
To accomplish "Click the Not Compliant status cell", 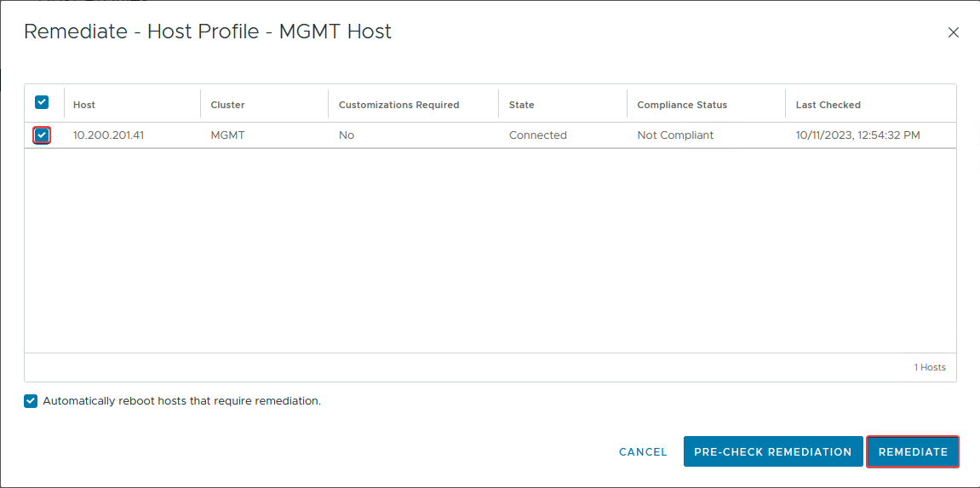I will point(675,135).
